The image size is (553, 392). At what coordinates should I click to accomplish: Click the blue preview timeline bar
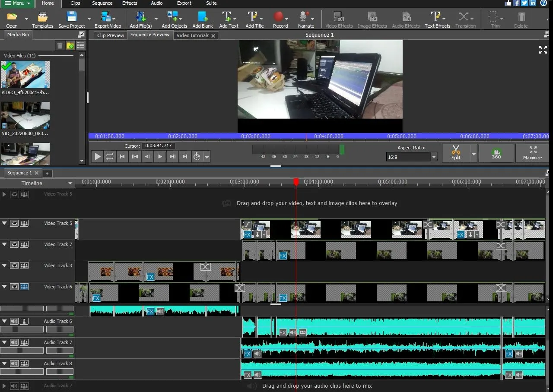(319, 136)
